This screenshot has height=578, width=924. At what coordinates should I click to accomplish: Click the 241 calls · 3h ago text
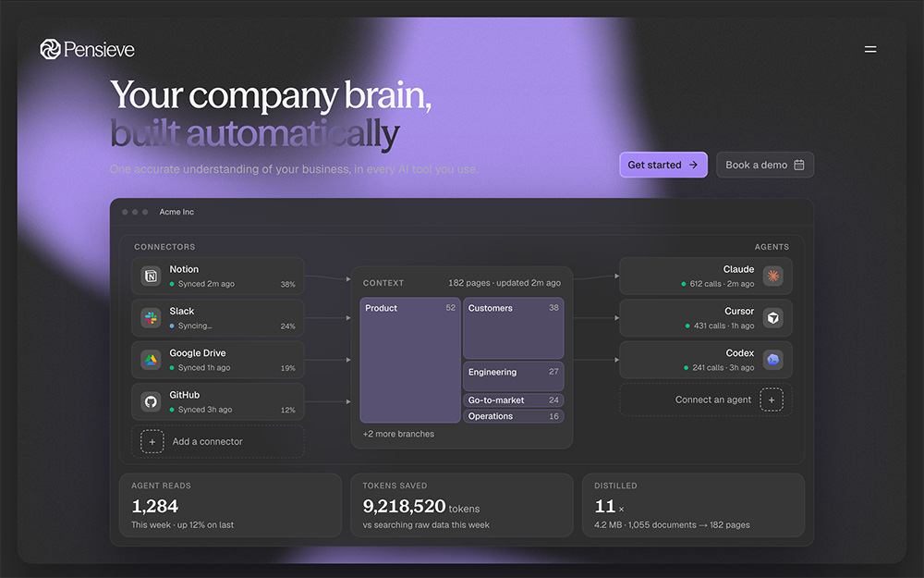pyautogui.click(x=723, y=367)
